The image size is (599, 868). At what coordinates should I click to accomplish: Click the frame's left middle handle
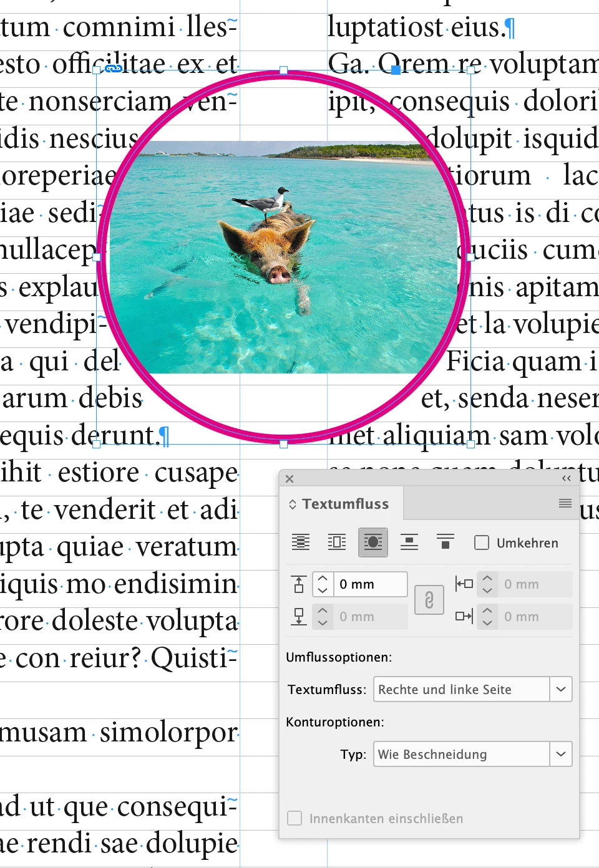(97, 257)
